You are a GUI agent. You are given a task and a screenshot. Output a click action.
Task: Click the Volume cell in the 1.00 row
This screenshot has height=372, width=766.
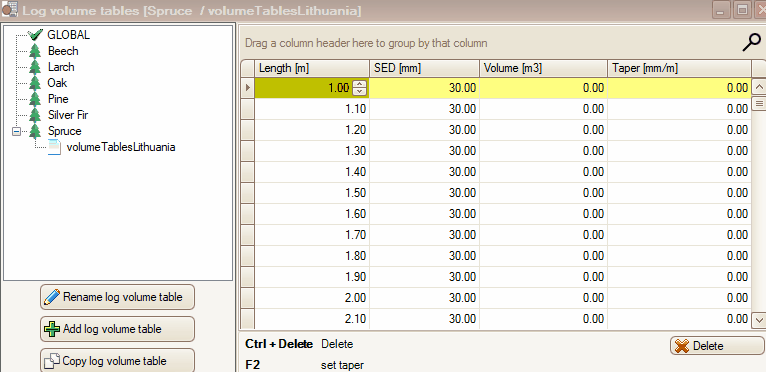543,88
